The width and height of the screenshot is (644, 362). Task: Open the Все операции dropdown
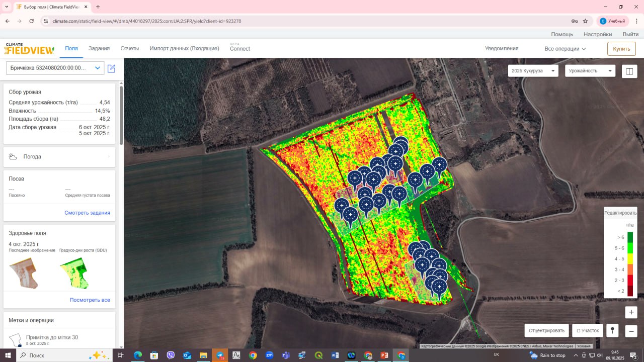[x=565, y=49]
